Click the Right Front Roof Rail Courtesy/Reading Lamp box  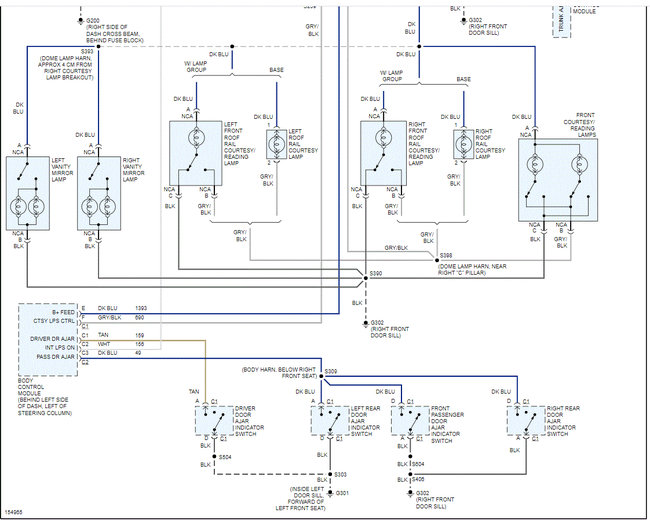coord(383,153)
